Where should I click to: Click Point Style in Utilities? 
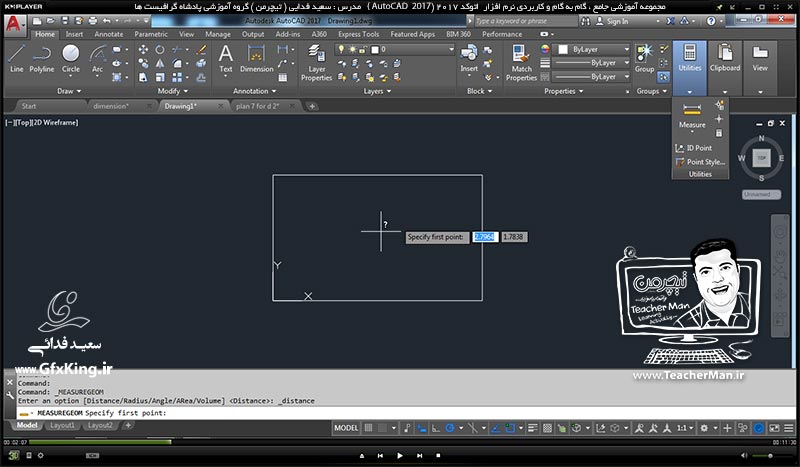[700, 162]
